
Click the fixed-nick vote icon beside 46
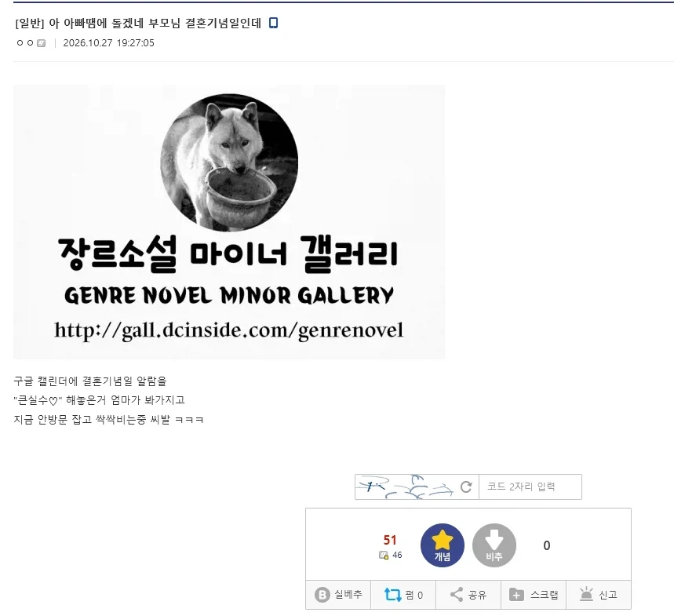[384, 555]
